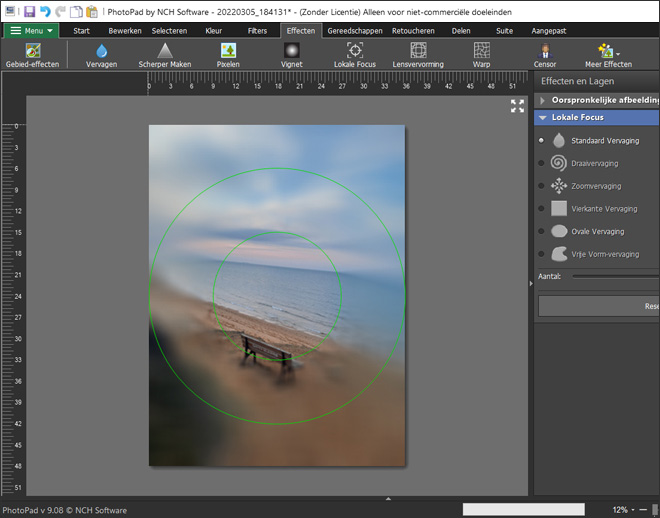
Task: Collapse the right side panel arrow
Action: tap(531, 284)
